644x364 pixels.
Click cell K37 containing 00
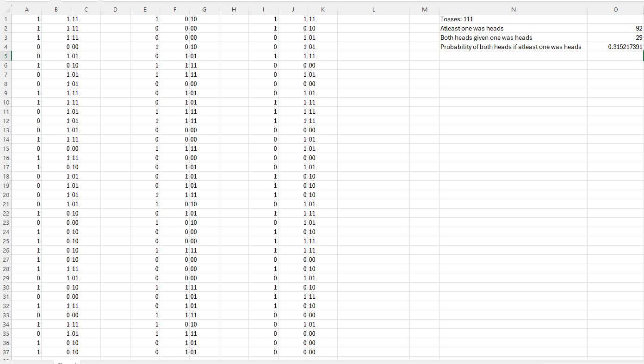click(x=322, y=352)
